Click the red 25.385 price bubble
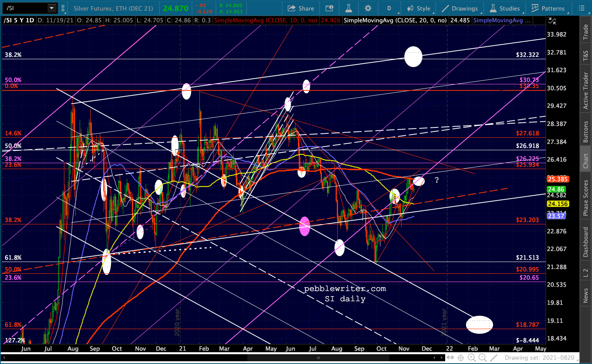Image resolution: width=592 pixels, height=364 pixels. 558,179
